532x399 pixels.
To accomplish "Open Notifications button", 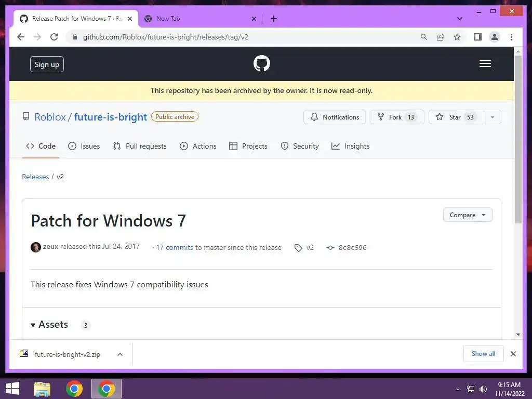I will tap(335, 117).
